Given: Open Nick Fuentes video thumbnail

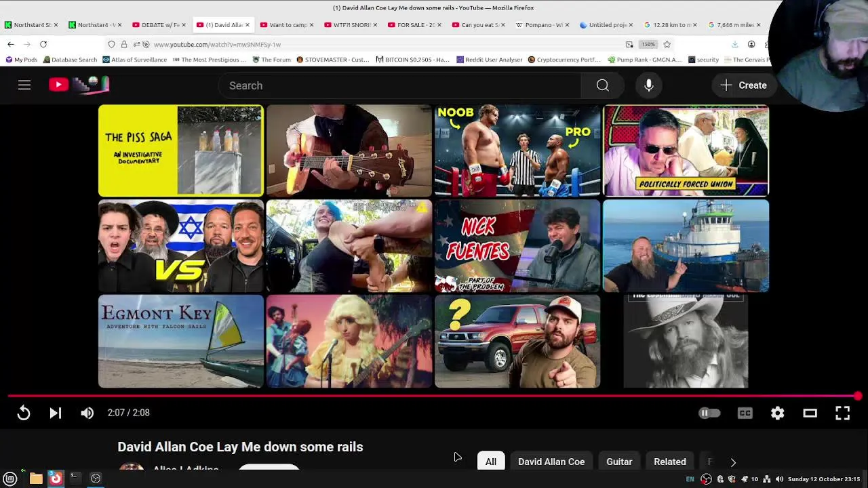Looking at the screenshot, I should pos(517,245).
